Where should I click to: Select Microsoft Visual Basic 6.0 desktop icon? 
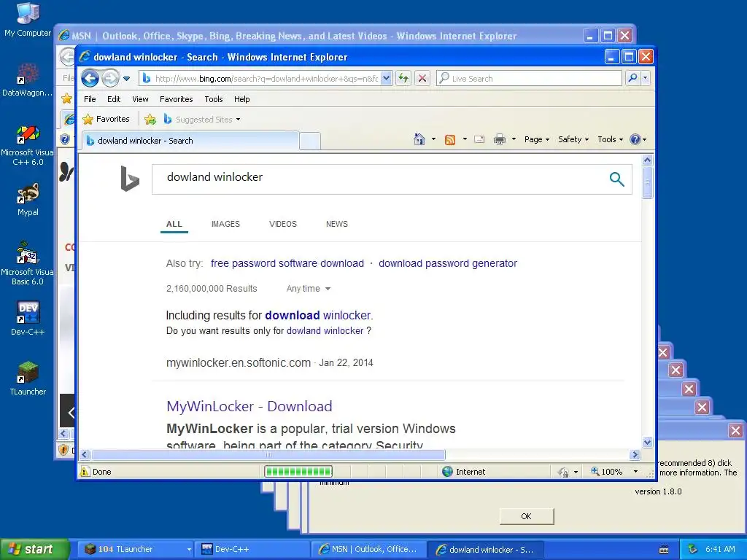(27, 263)
